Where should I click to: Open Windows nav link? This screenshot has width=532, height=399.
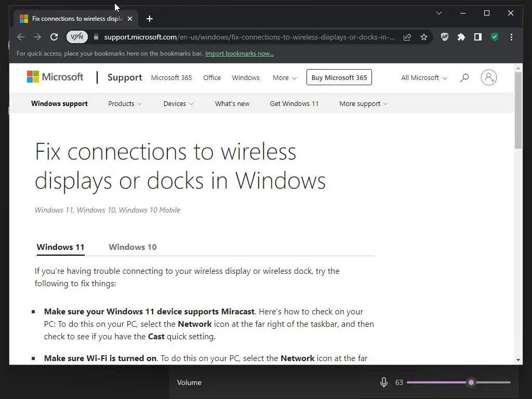click(246, 78)
